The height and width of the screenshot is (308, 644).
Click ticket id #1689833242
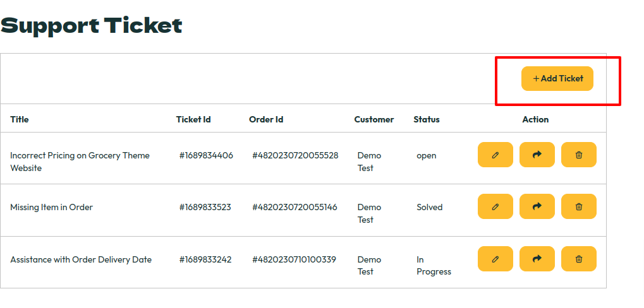pos(205,259)
